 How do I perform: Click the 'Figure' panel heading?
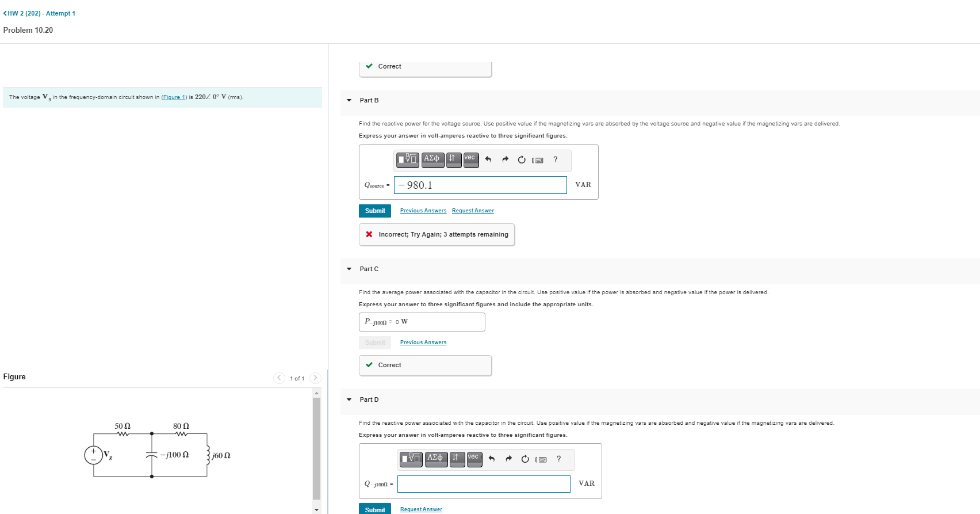coord(14,376)
